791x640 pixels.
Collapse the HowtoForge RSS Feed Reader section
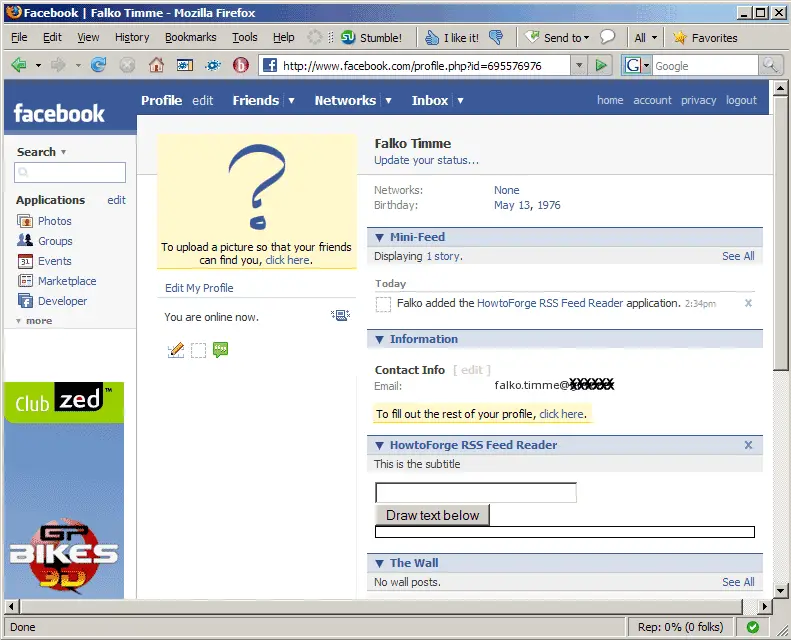[x=379, y=445]
